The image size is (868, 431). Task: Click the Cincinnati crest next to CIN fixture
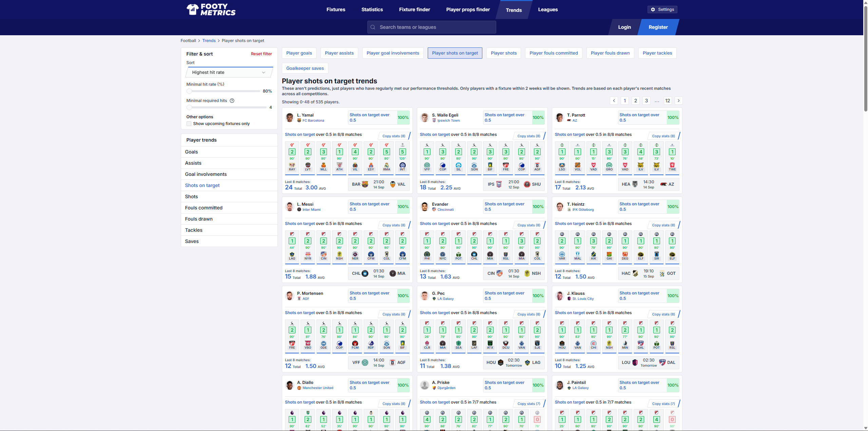[499, 273]
